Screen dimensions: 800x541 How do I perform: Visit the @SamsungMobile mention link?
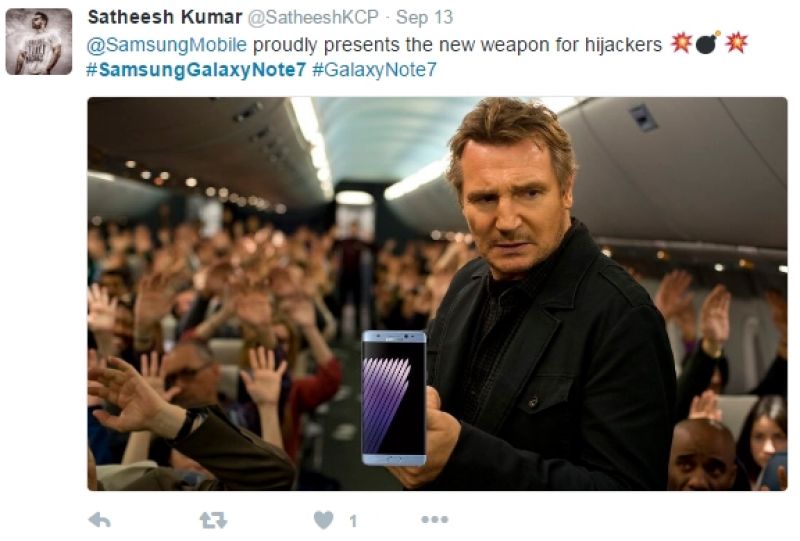click(167, 45)
